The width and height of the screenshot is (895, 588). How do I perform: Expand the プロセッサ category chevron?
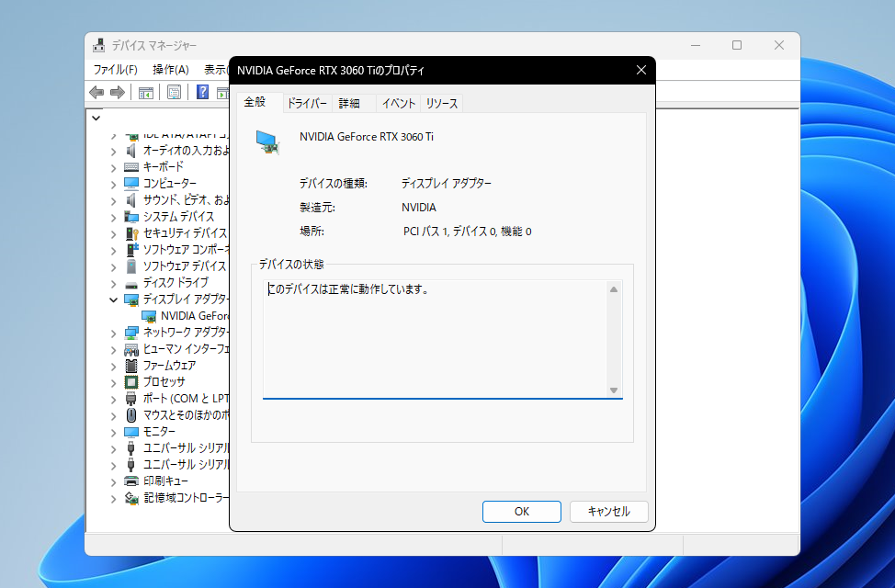pyautogui.click(x=114, y=383)
